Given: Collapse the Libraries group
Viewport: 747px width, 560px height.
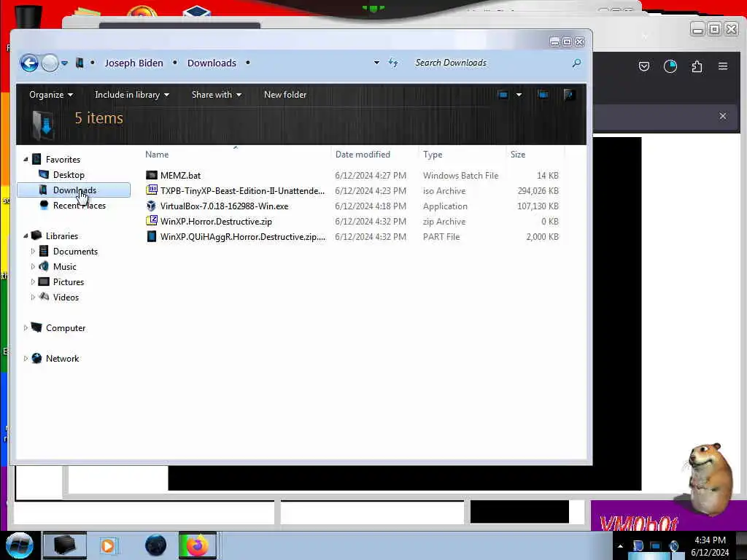Looking at the screenshot, I should click(x=26, y=236).
